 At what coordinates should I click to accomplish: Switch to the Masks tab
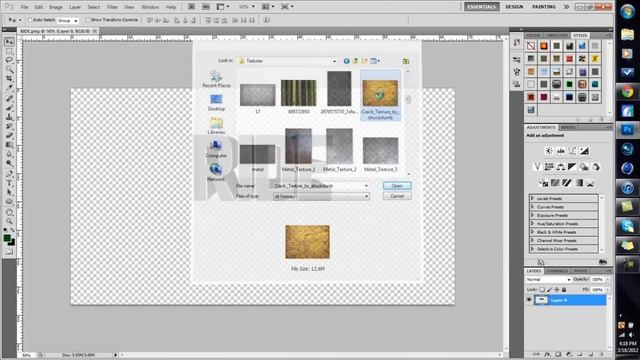click(568, 127)
